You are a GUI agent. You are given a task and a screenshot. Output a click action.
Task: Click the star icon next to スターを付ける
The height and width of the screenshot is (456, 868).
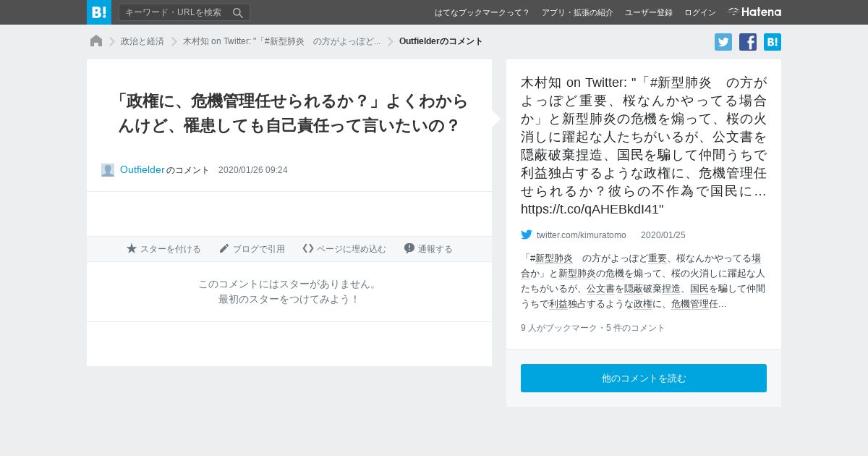132,248
